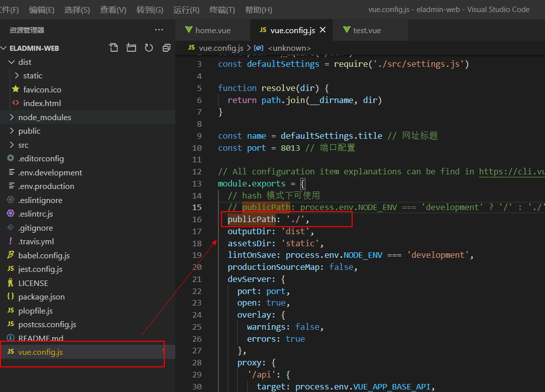Open the Views and More Actions menu
The width and height of the screenshot is (545, 392).
tap(159, 30)
